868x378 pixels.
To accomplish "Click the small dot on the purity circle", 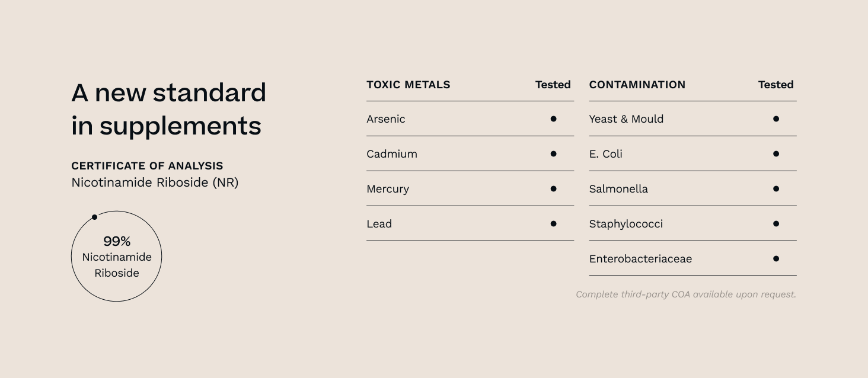I will tap(94, 217).
